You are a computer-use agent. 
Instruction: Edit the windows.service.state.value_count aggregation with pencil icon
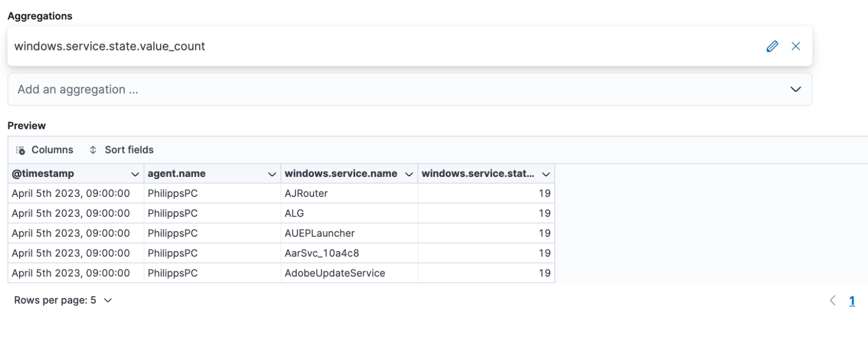pyautogui.click(x=772, y=46)
